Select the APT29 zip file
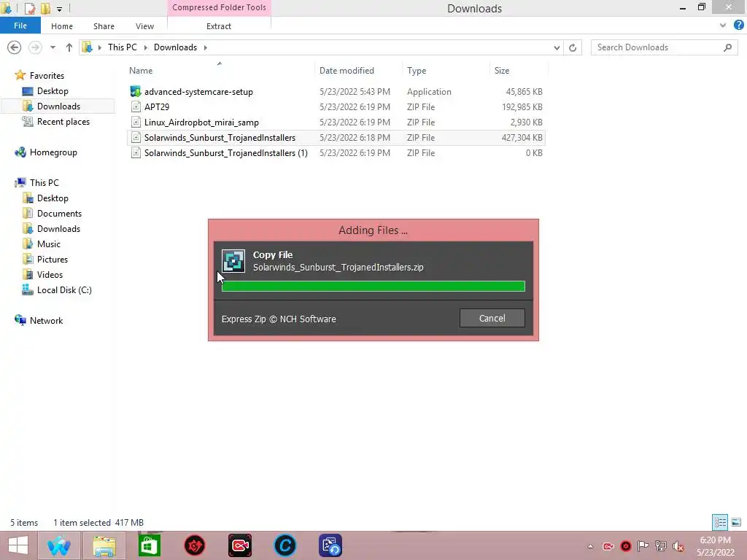The width and height of the screenshot is (747, 560). pos(336,106)
